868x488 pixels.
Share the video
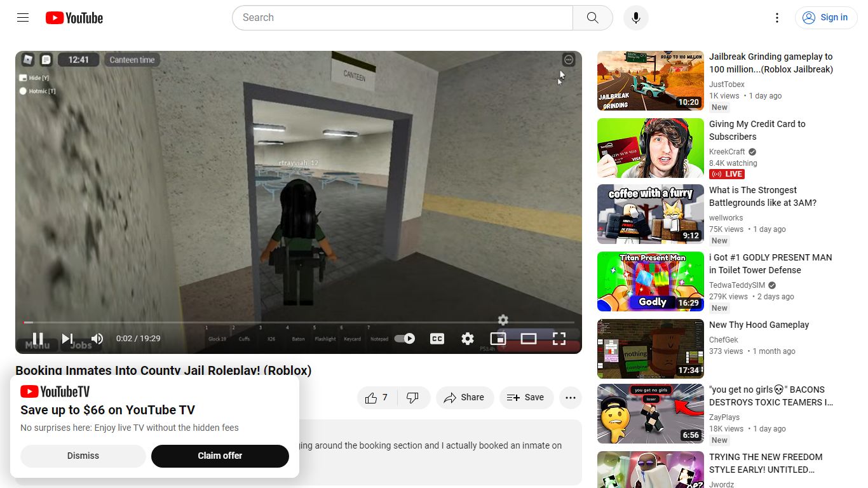pos(465,398)
